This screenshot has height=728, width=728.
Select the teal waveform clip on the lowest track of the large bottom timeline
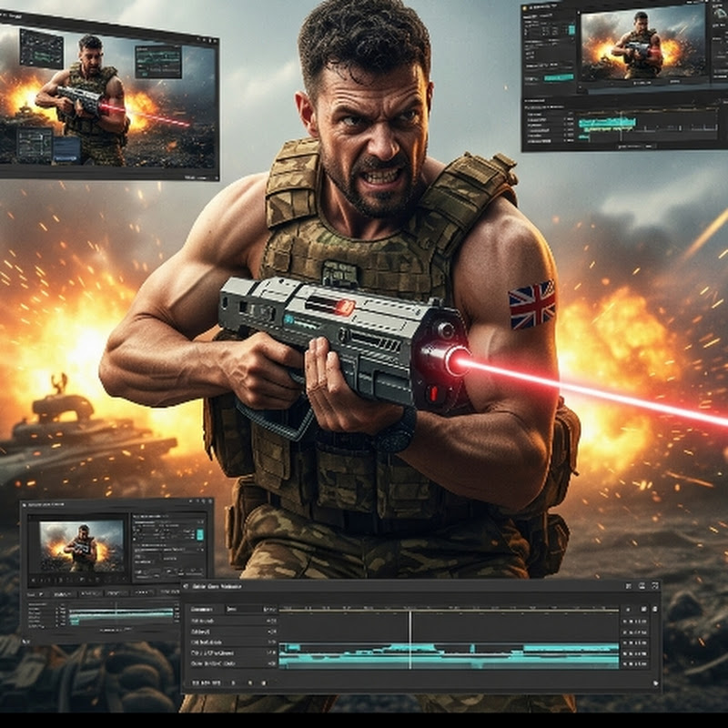[449, 662]
